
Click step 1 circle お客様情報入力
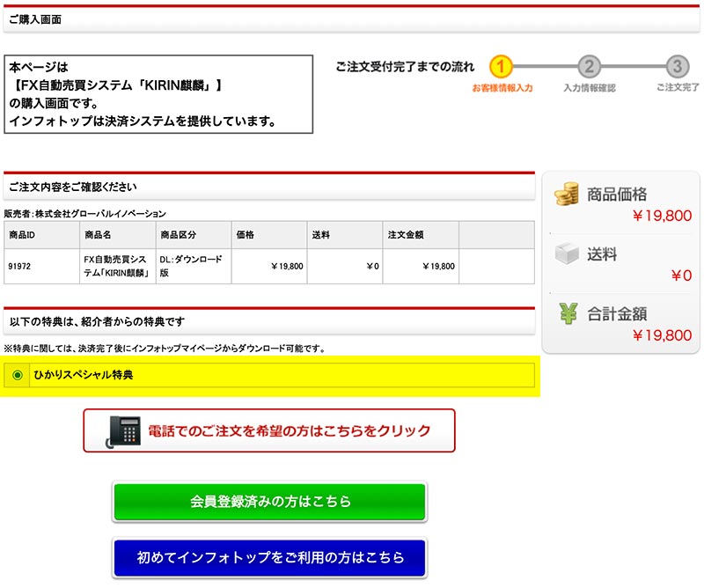[x=501, y=67]
